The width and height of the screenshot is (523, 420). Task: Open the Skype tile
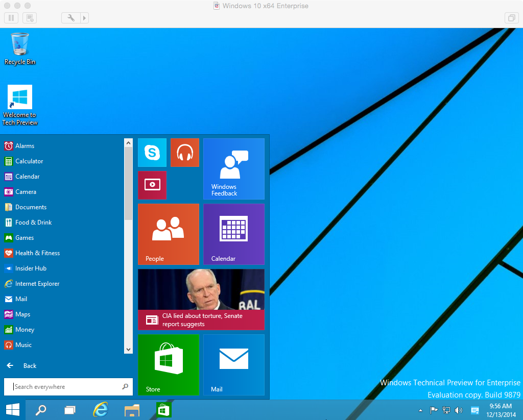click(x=152, y=153)
